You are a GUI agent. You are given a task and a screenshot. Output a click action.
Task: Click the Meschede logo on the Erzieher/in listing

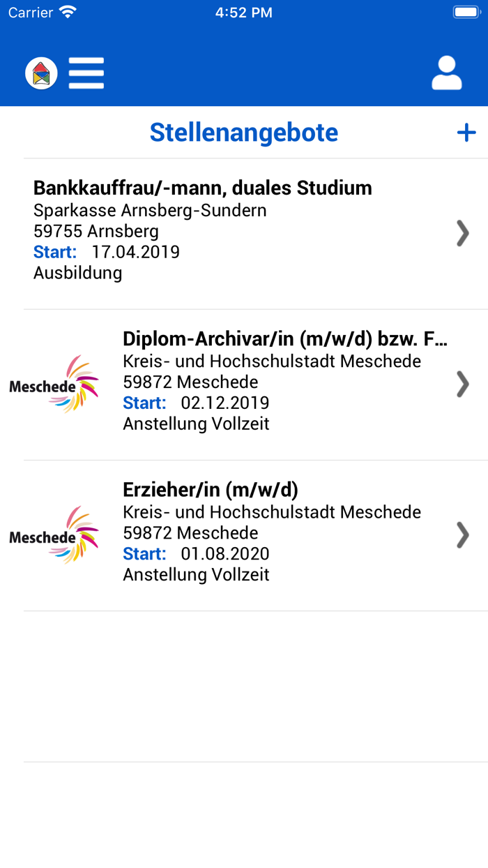click(x=54, y=534)
